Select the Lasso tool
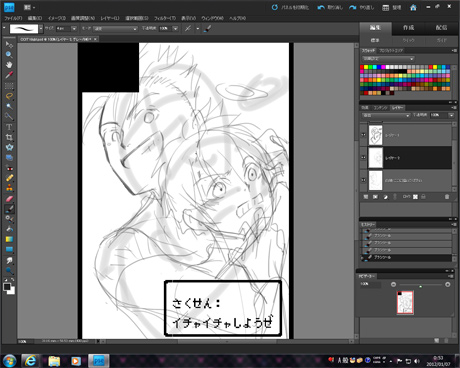This screenshot has width=460, height=368. coord(9,96)
